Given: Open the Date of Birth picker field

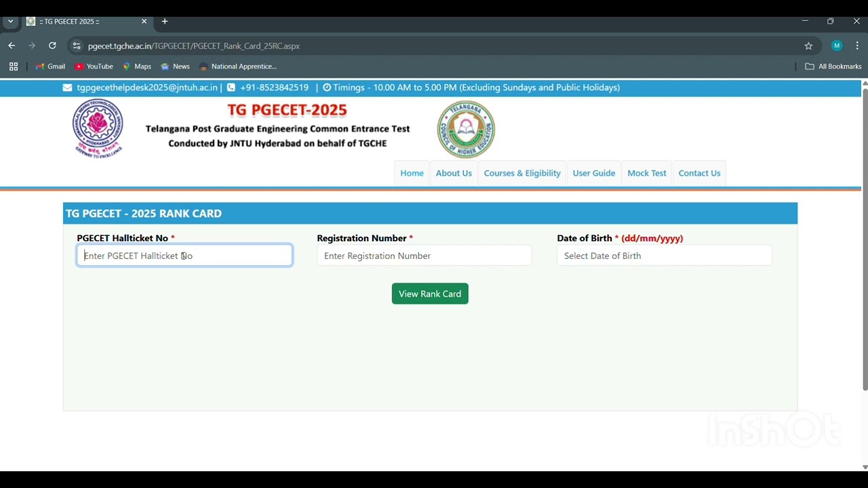Looking at the screenshot, I should point(665,256).
